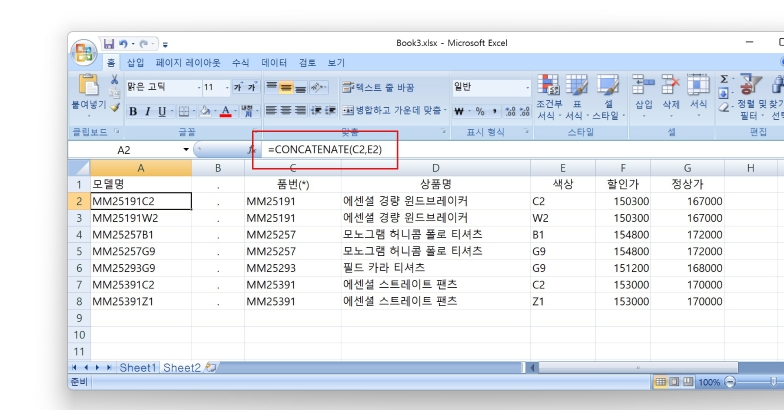Click the Cut scissors icon
Viewport: 784px width, 410px height.
click(x=115, y=79)
